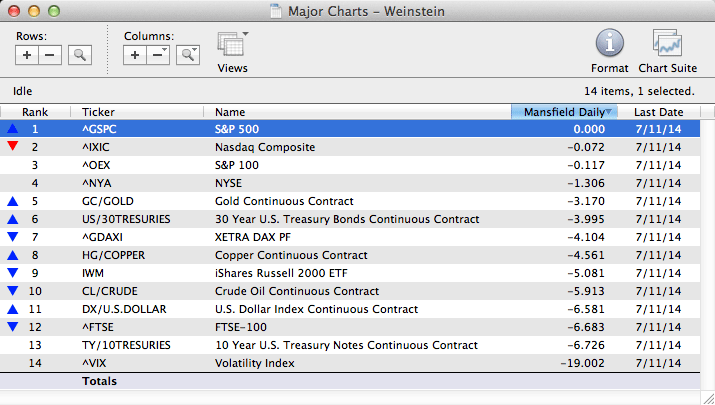Click the add row plus button
Image resolution: width=715 pixels, height=405 pixels.
click(x=28, y=55)
